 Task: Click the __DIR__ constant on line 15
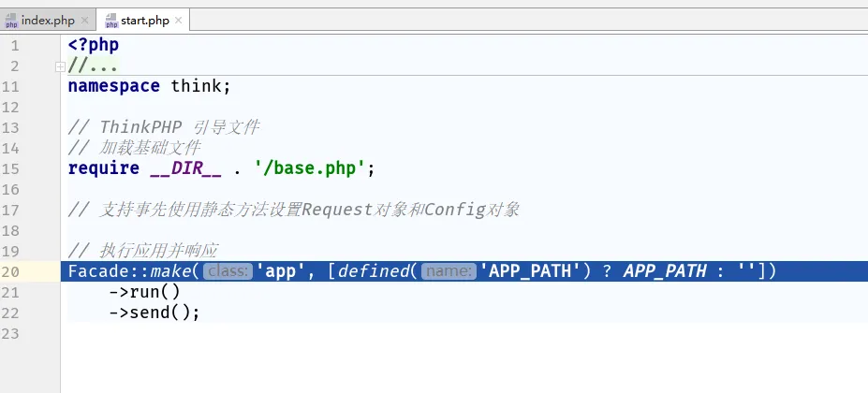point(184,168)
